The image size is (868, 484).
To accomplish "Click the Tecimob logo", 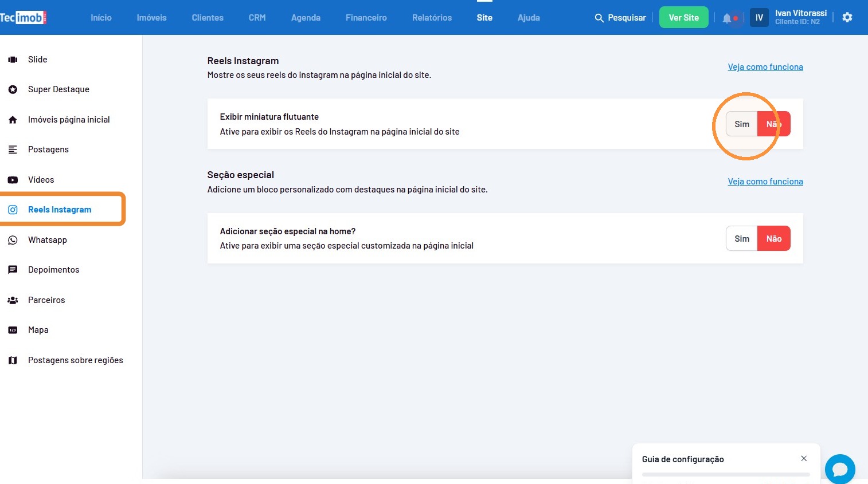I will [x=23, y=17].
